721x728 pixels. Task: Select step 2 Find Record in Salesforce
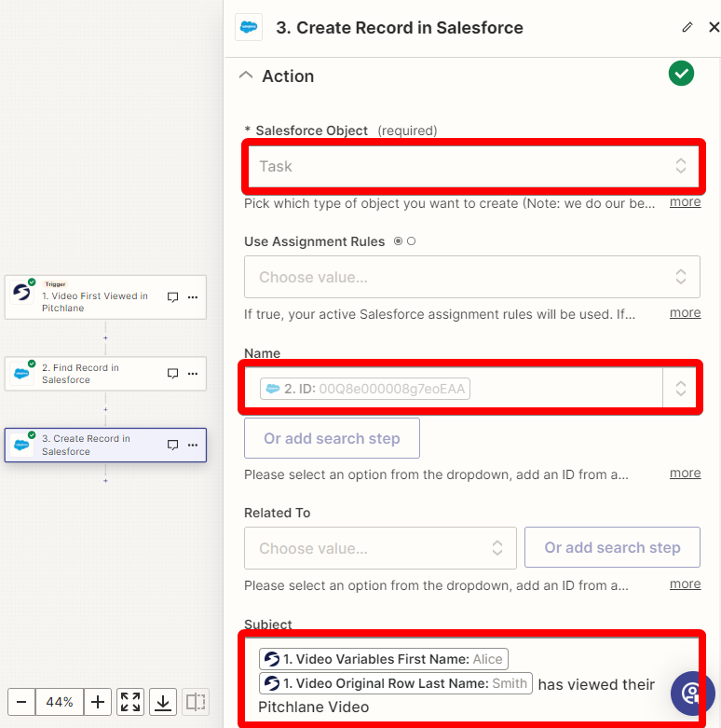[x=105, y=374]
